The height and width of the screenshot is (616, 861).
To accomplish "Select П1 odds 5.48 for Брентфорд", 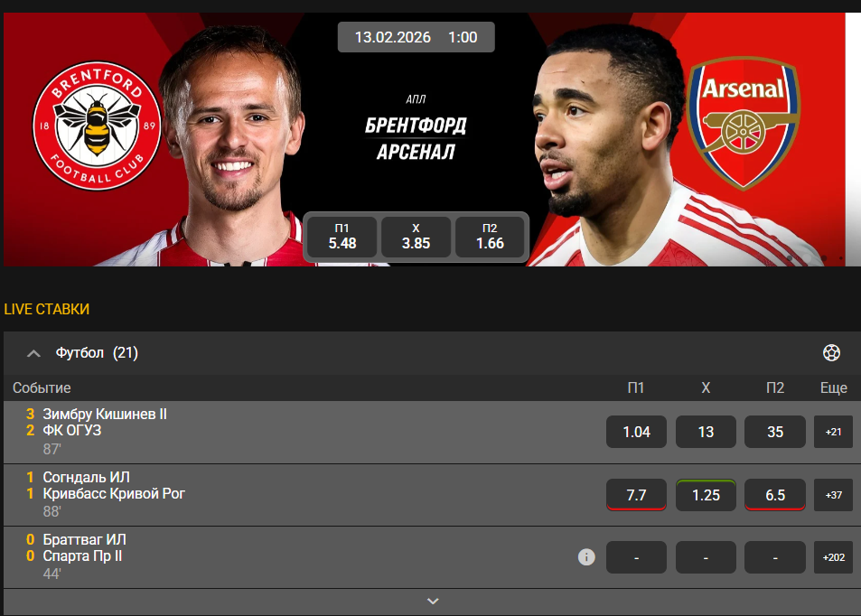I will click(342, 237).
